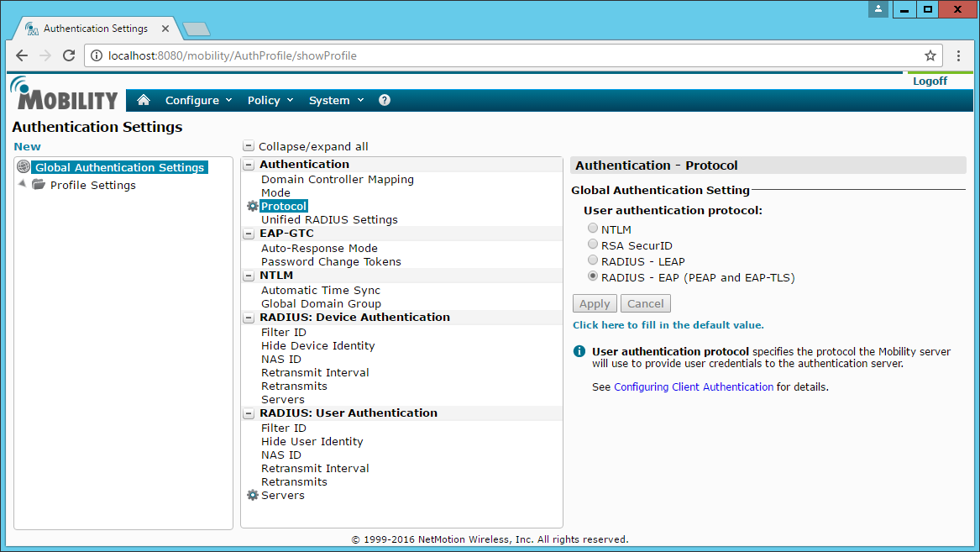980x552 pixels.
Task: Bookmark this page with the star icon
Action: coord(930,56)
